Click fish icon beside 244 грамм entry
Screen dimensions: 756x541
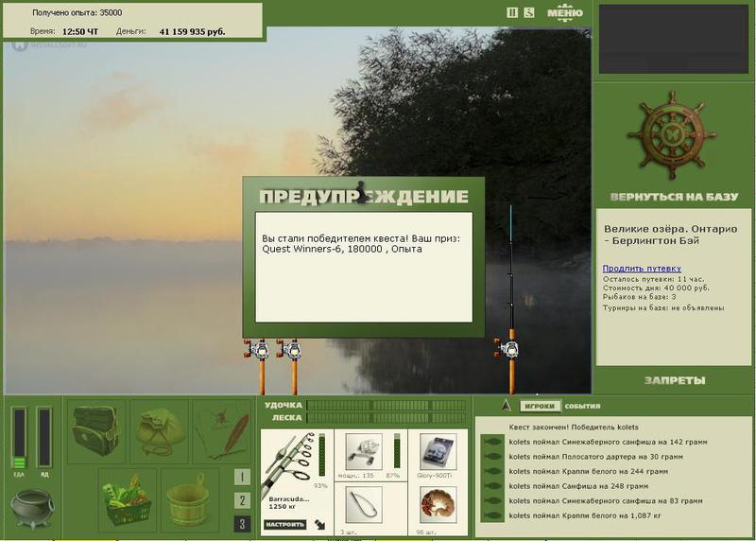pos(492,471)
